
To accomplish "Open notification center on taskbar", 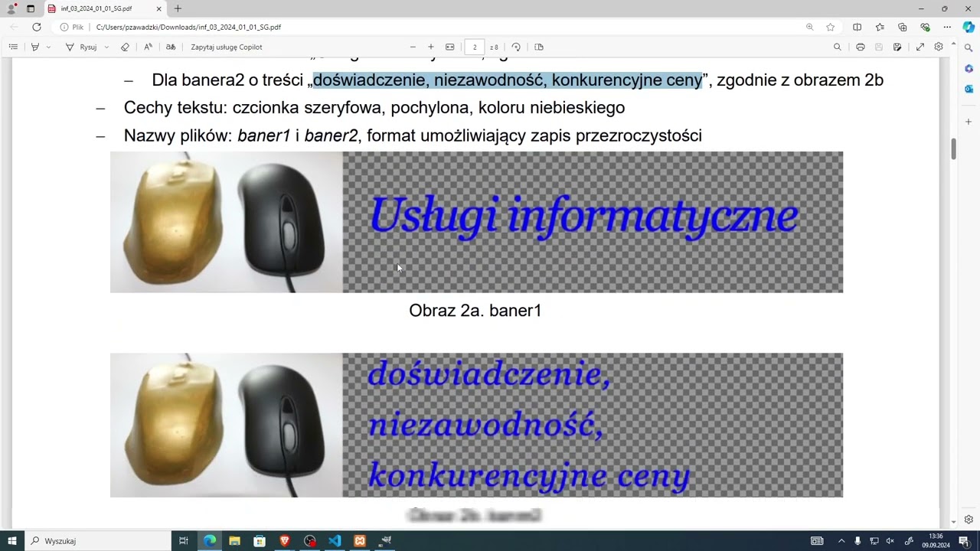I will tap(964, 541).
